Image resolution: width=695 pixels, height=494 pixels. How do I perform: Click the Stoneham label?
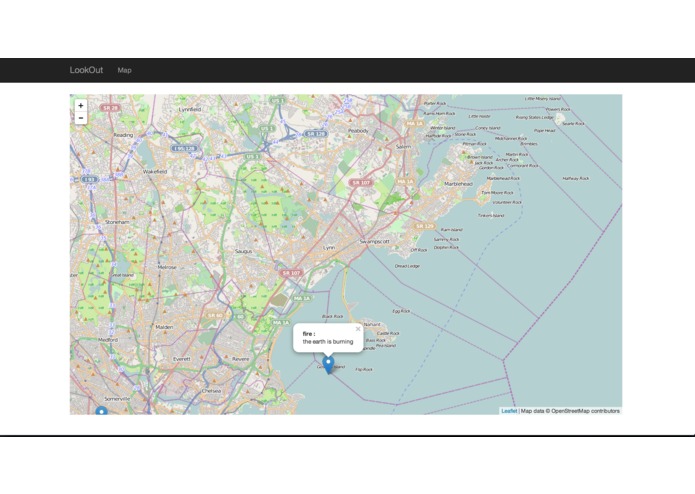[117, 222]
